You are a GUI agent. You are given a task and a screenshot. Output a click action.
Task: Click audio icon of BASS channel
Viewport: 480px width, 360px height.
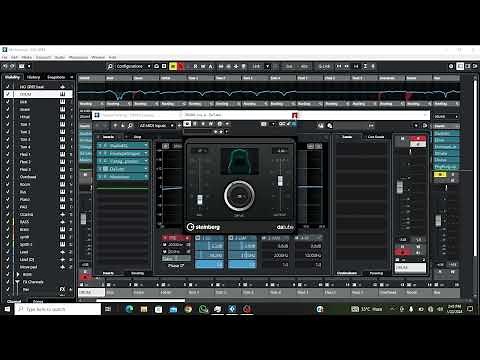click(x=62, y=222)
